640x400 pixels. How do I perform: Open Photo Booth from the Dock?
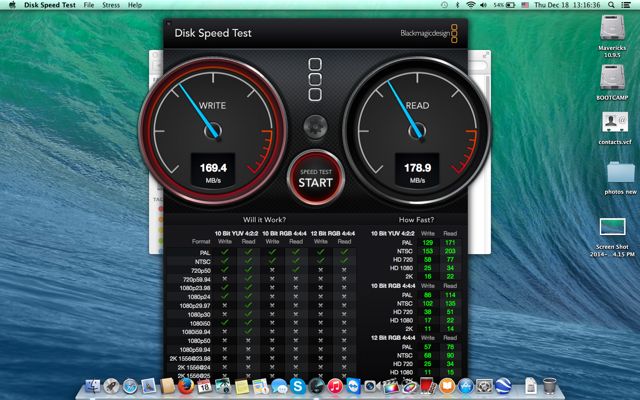coord(428,386)
